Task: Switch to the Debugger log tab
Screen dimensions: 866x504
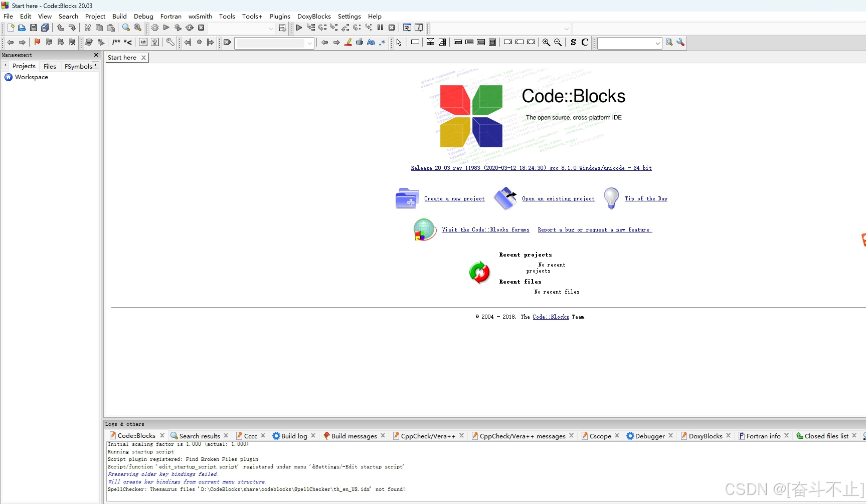Action: (650, 436)
